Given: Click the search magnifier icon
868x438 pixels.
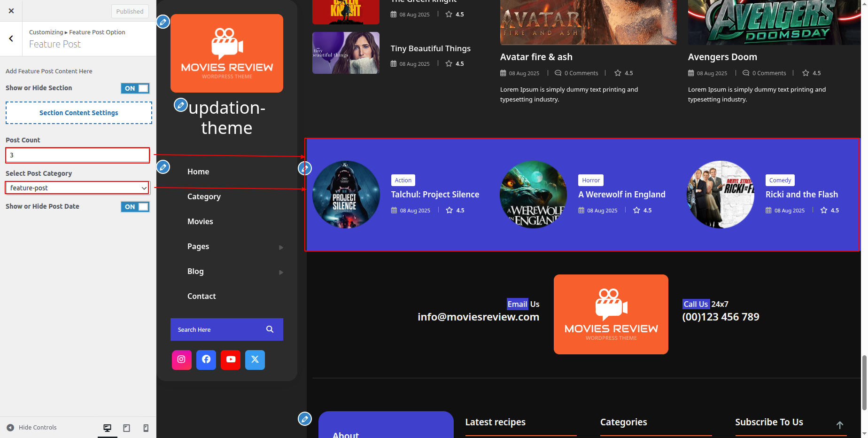Looking at the screenshot, I should (x=270, y=329).
